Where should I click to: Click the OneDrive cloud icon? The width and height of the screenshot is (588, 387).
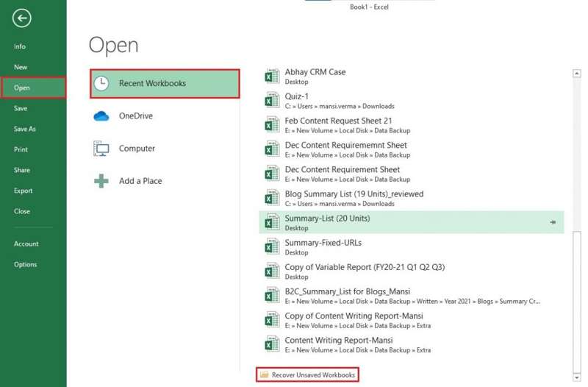point(101,116)
